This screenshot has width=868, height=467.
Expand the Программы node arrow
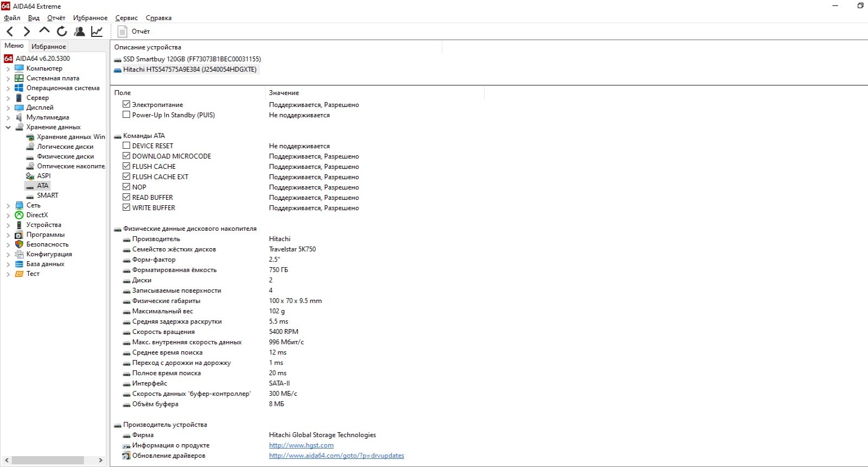point(8,235)
